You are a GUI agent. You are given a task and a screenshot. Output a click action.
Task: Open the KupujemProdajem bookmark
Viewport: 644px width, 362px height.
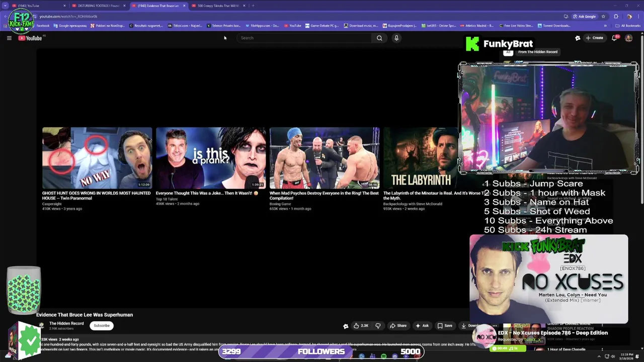click(x=400, y=26)
